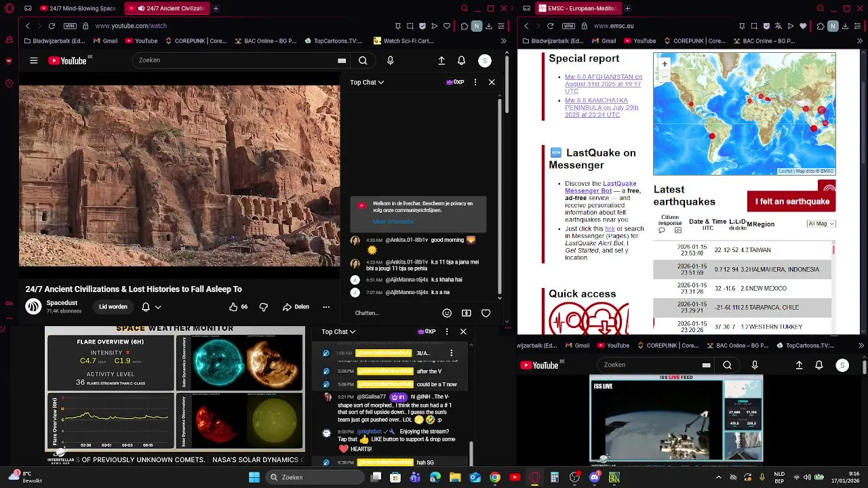The height and width of the screenshot is (488, 868).
Task: Click Windows taskbar search box
Action: point(315,477)
